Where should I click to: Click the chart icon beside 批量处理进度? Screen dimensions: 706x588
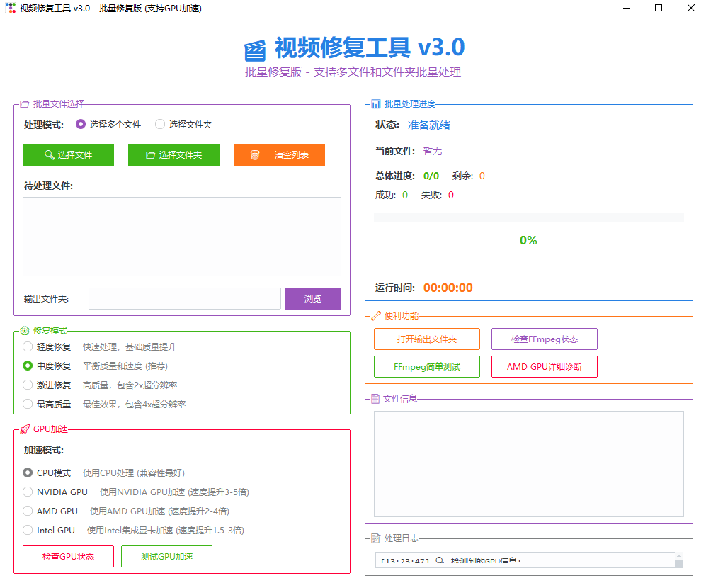coord(376,104)
